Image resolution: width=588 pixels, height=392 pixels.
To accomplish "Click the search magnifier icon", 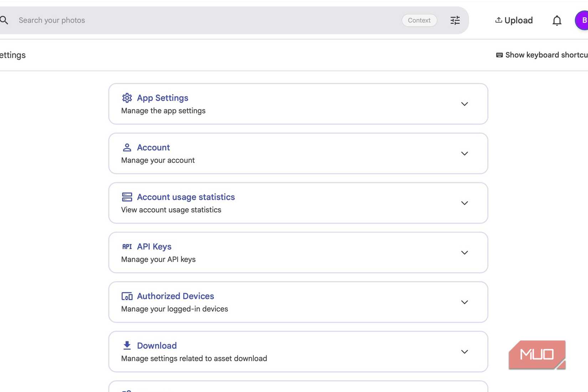I will (x=4, y=20).
